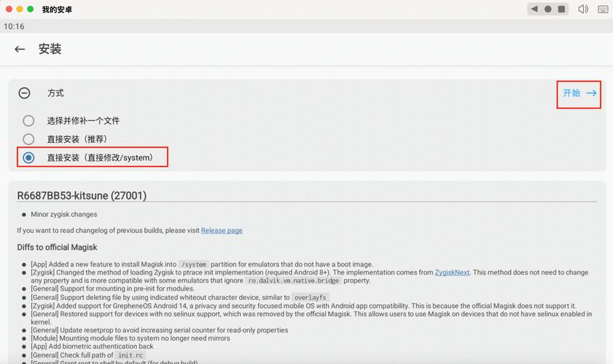Click the R6687BB53-kitsune (27001) heading
This screenshot has height=364, width=613.
pos(82,195)
